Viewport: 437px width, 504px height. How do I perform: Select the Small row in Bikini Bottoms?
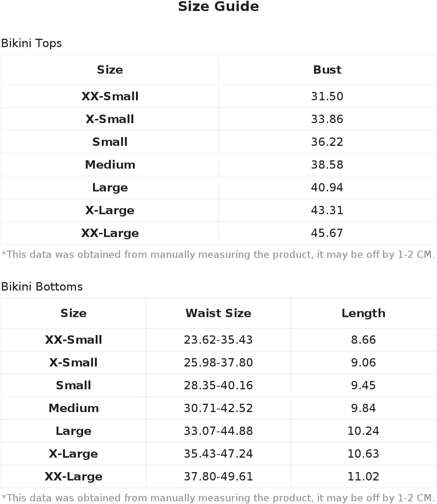point(218,386)
